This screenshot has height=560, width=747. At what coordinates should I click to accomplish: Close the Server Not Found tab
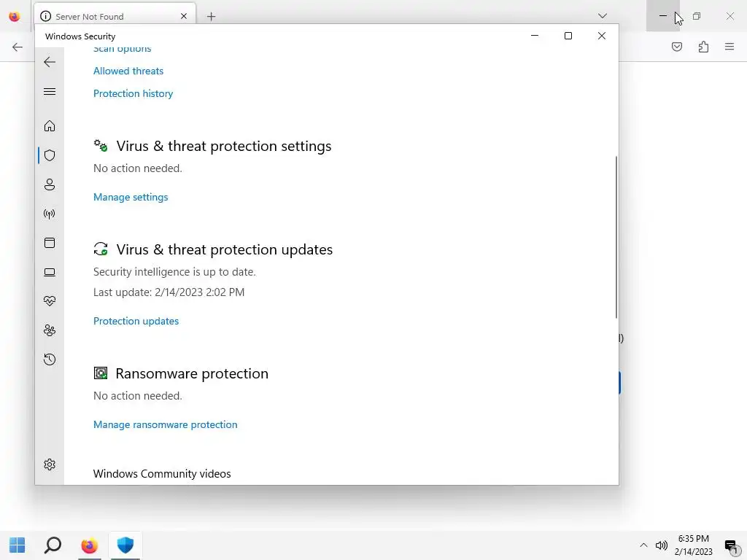click(x=184, y=16)
